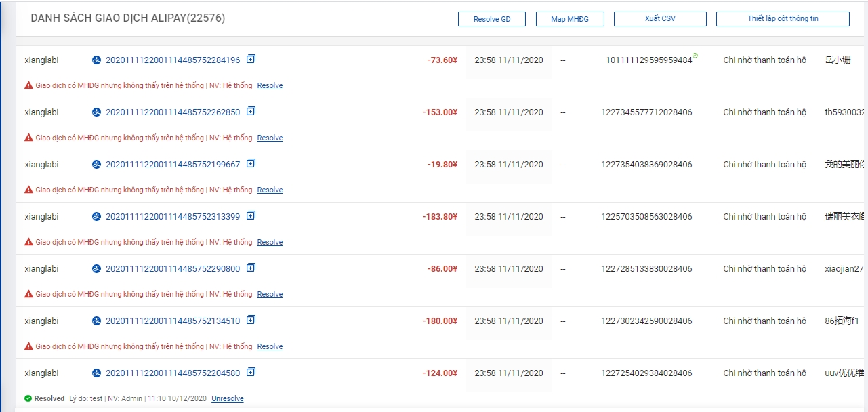Image resolution: width=868 pixels, height=412 pixels.
Task: Click the green check badge beside order 101111129595959484
Action: [695, 56]
